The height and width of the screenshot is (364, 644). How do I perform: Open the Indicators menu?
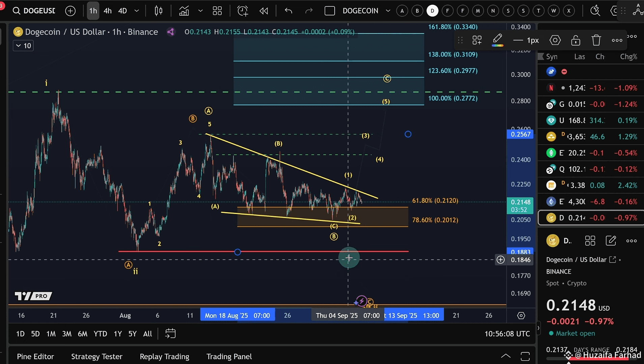pos(184,11)
